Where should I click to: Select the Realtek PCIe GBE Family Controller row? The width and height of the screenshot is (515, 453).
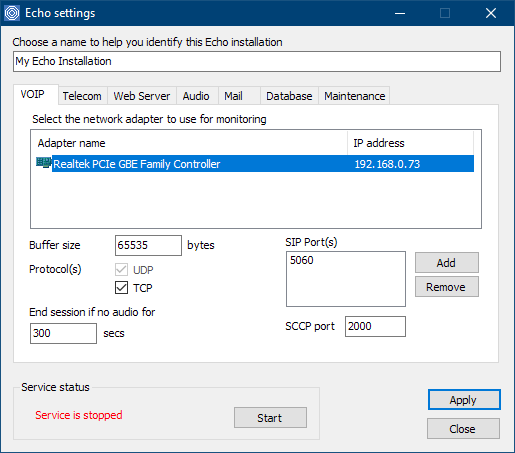pyautogui.click(x=255, y=164)
